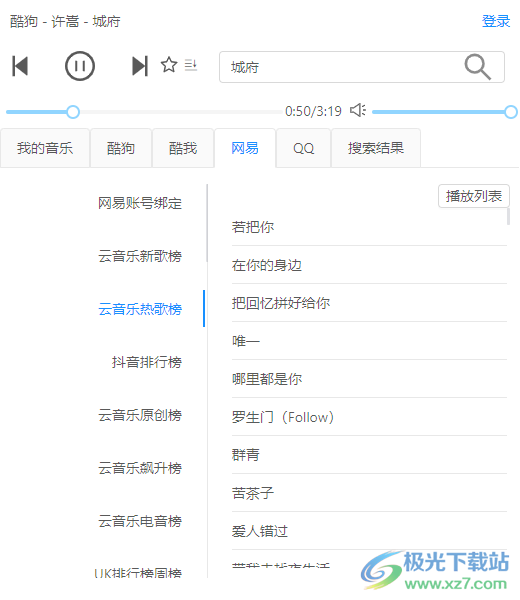520x600 pixels.
Task: Play the song 罗生门 (Follow)
Action: [x=369, y=417]
